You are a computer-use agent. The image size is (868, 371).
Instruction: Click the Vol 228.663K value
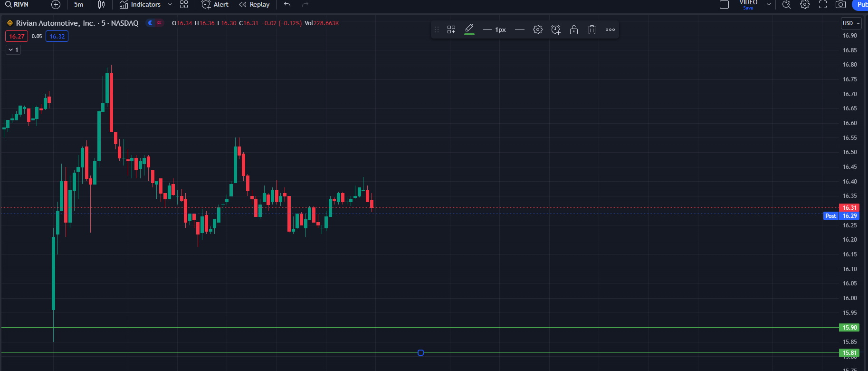pos(322,23)
